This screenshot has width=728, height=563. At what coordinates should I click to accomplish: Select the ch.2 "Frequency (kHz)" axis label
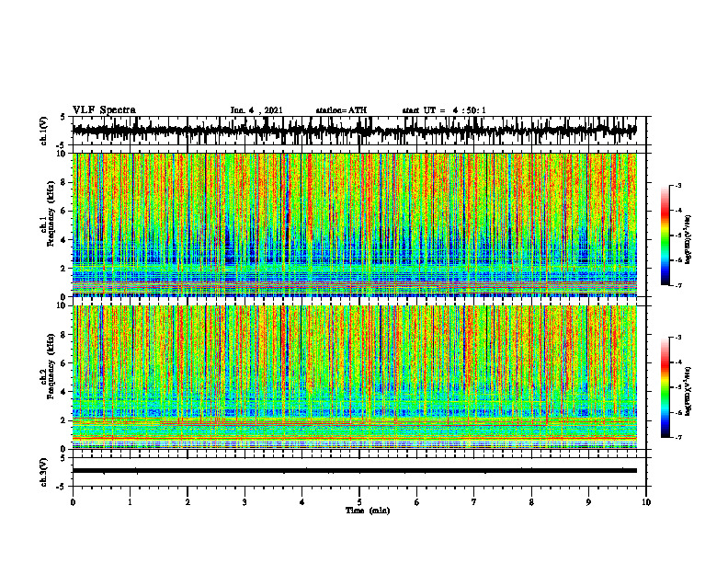coord(51,366)
